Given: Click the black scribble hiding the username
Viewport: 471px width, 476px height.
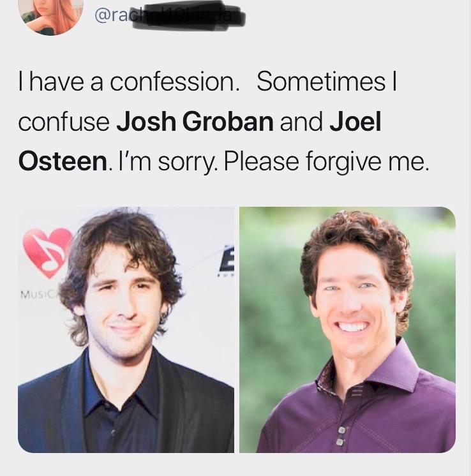Looking at the screenshot, I should click(x=188, y=16).
